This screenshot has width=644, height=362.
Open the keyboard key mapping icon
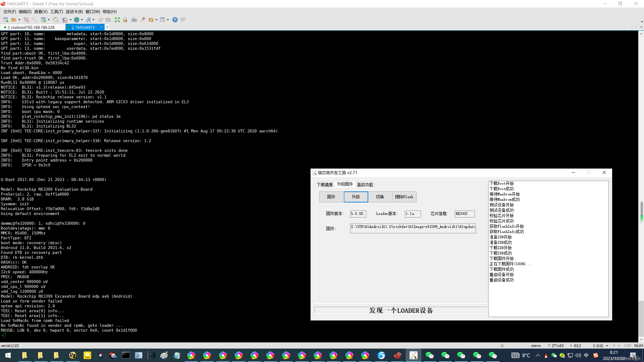pyautogui.click(x=134, y=20)
